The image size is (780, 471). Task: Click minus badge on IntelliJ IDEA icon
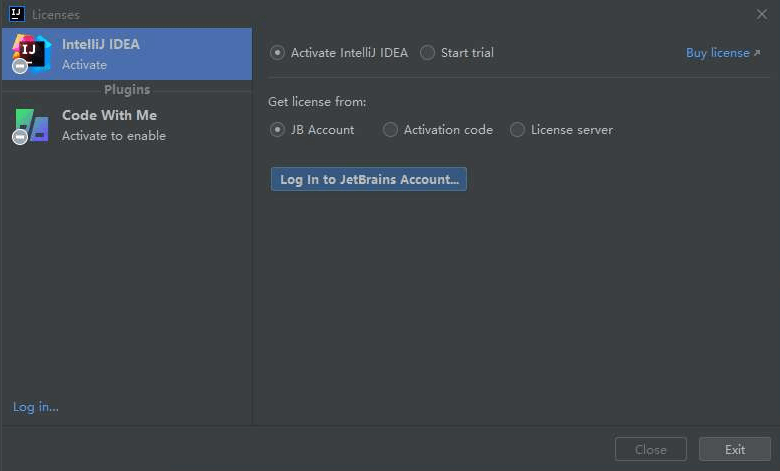click(x=20, y=66)
